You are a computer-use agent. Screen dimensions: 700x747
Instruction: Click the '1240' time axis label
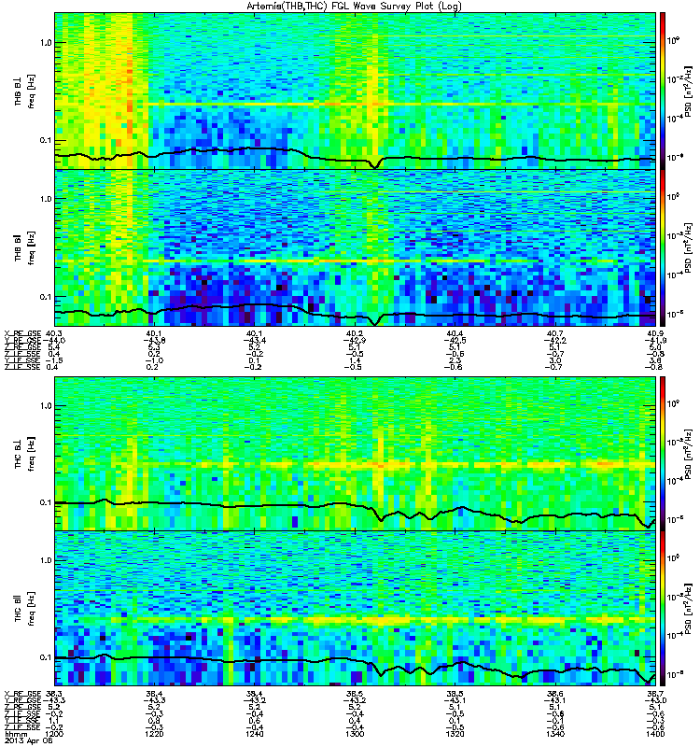pyautogui.click(x=254, y=734)
